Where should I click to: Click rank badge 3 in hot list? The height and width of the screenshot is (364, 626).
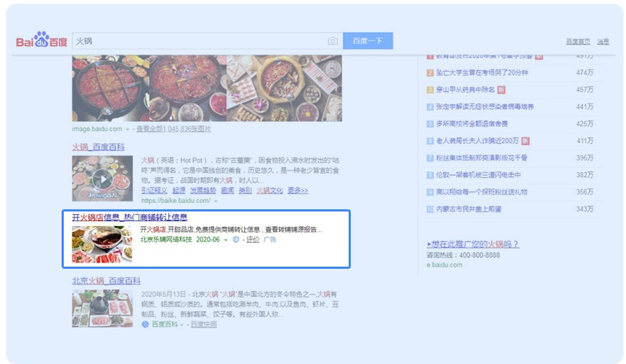click(x=430, y=90)
